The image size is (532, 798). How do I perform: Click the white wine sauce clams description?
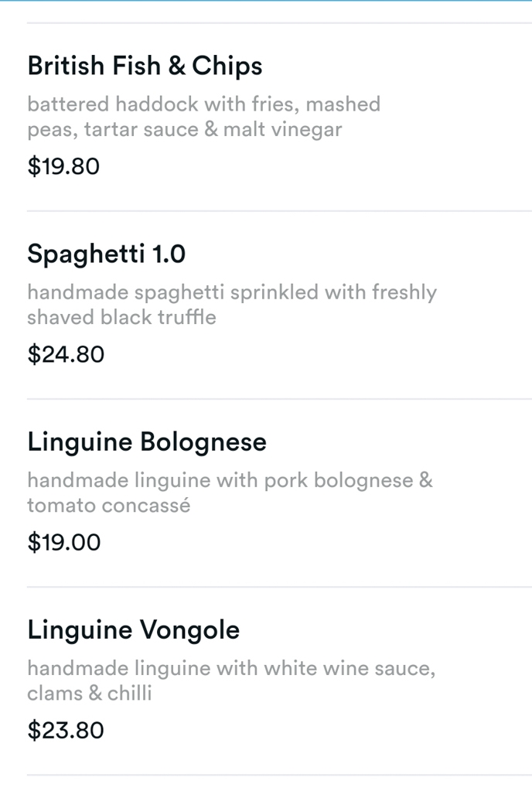(x=232, y=680)
